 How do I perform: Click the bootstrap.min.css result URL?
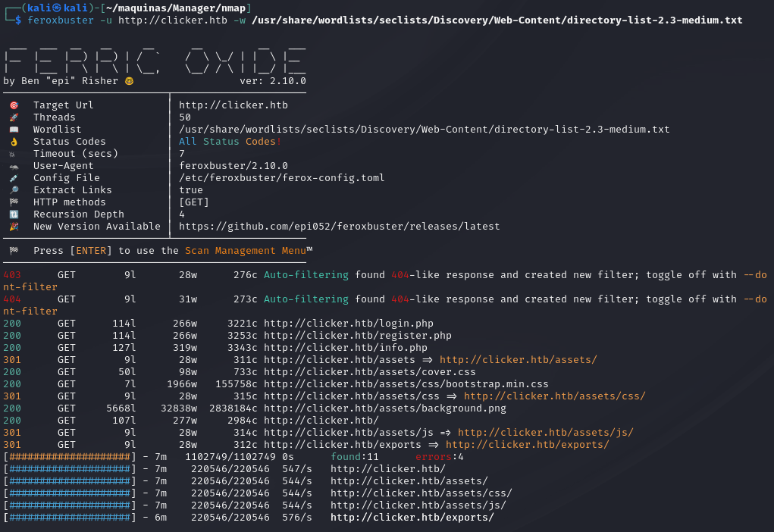[406, 384]
